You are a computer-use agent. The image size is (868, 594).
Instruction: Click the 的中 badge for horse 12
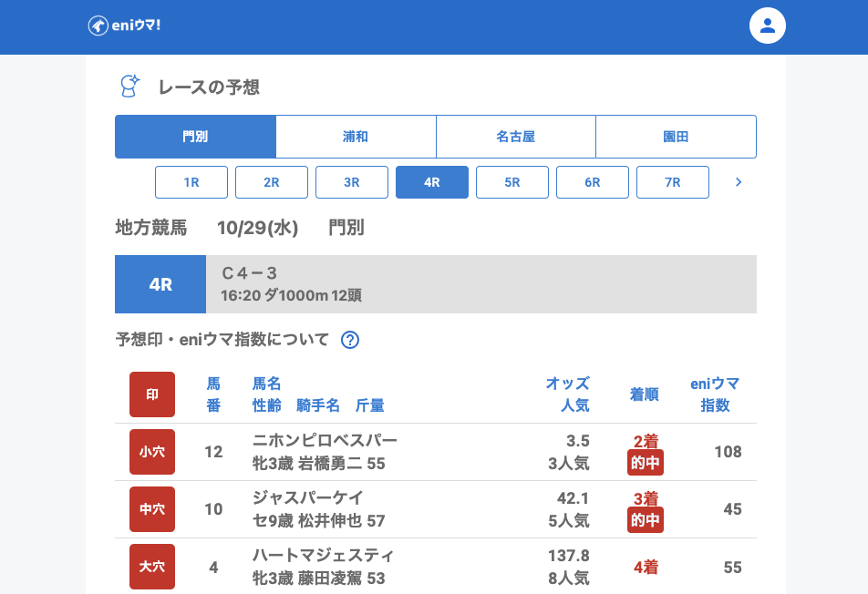click(646, 463)
